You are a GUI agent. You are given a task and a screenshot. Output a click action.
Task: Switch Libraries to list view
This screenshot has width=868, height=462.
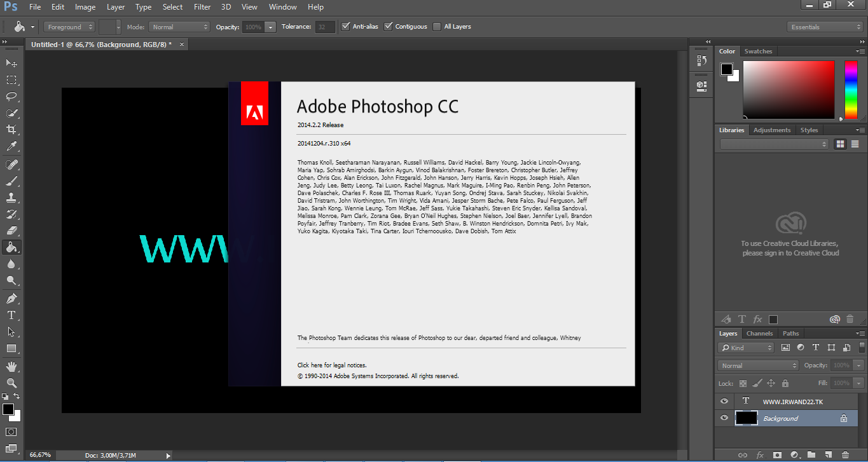point(855,144)
